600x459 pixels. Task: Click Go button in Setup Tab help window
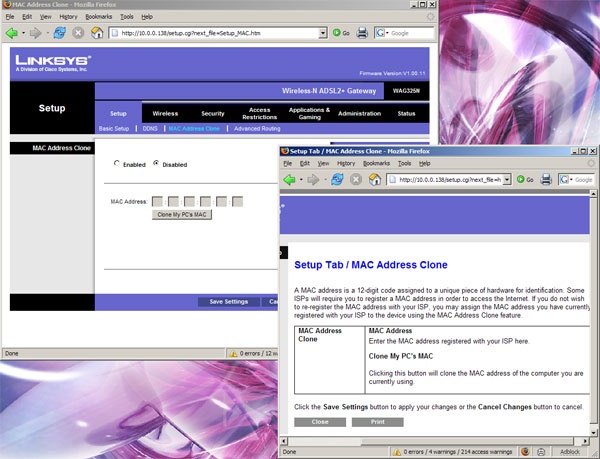525,179
